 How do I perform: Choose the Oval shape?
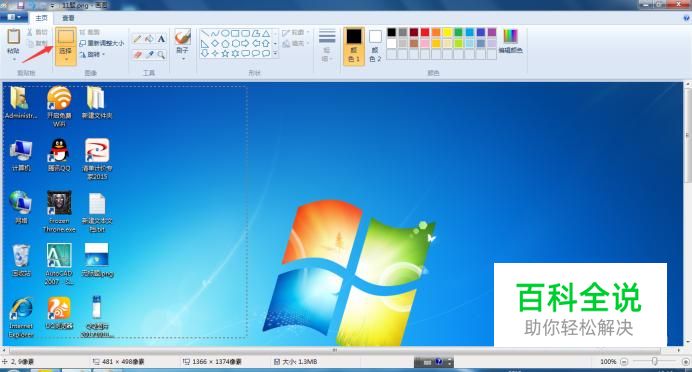225,34
